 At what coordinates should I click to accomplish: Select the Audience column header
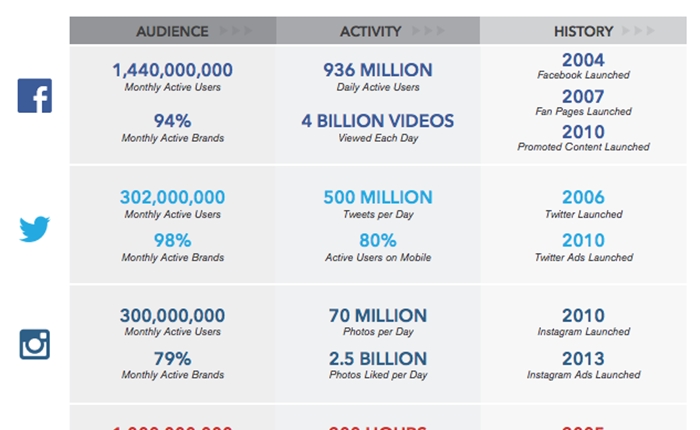[172, 31]
